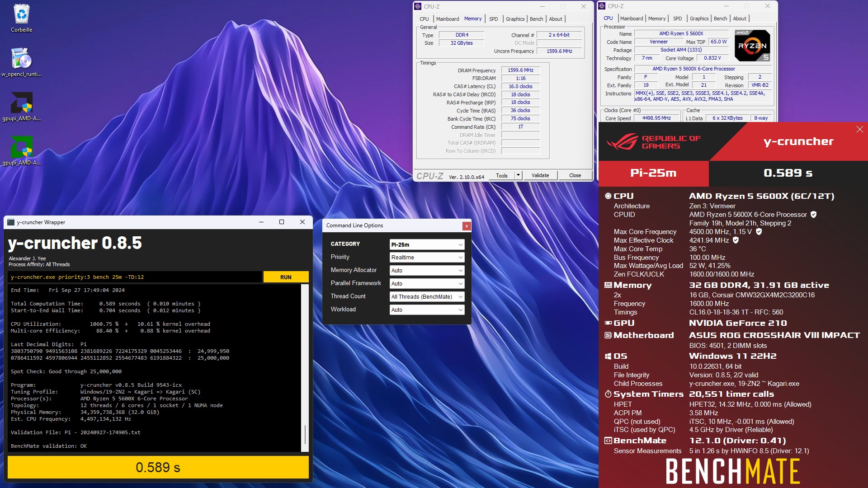Click the y-cruncher Wrapper title bar icon

pyautogui.click(x=11, y=222)
